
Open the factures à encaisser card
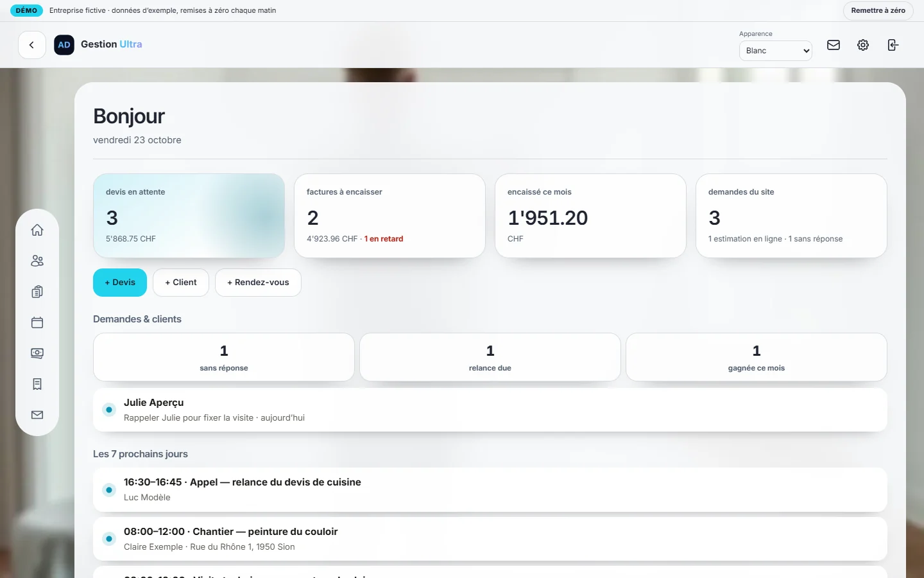point(389,216)
